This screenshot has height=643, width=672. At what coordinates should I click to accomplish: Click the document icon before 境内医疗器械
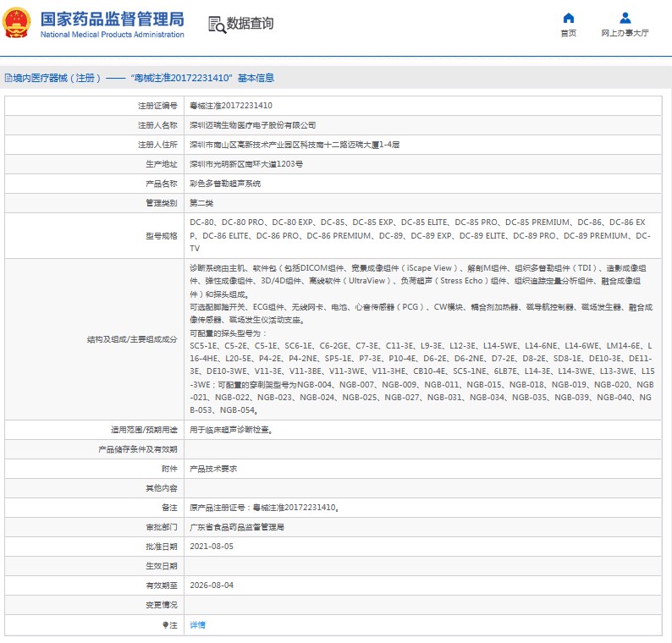point(8,78)
